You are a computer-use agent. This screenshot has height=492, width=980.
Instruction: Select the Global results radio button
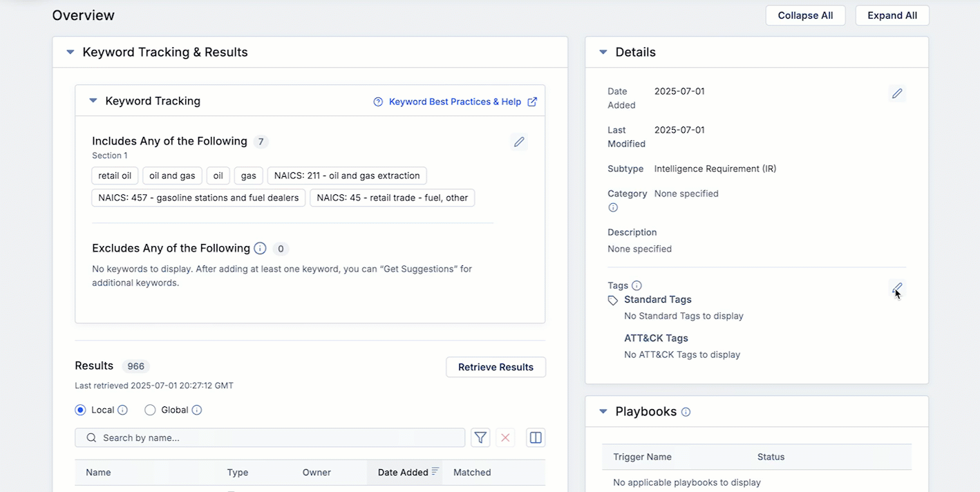coord(150,410)
